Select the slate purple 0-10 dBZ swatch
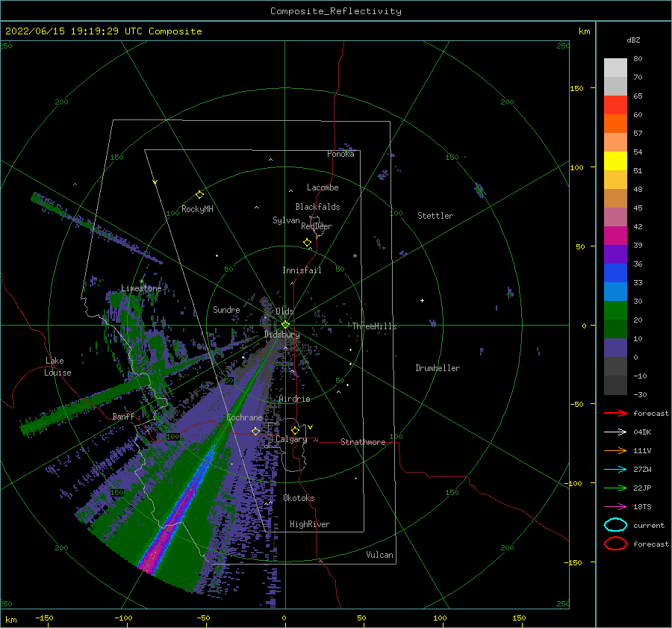The image size is (672, 628). [x=615, y=347]
